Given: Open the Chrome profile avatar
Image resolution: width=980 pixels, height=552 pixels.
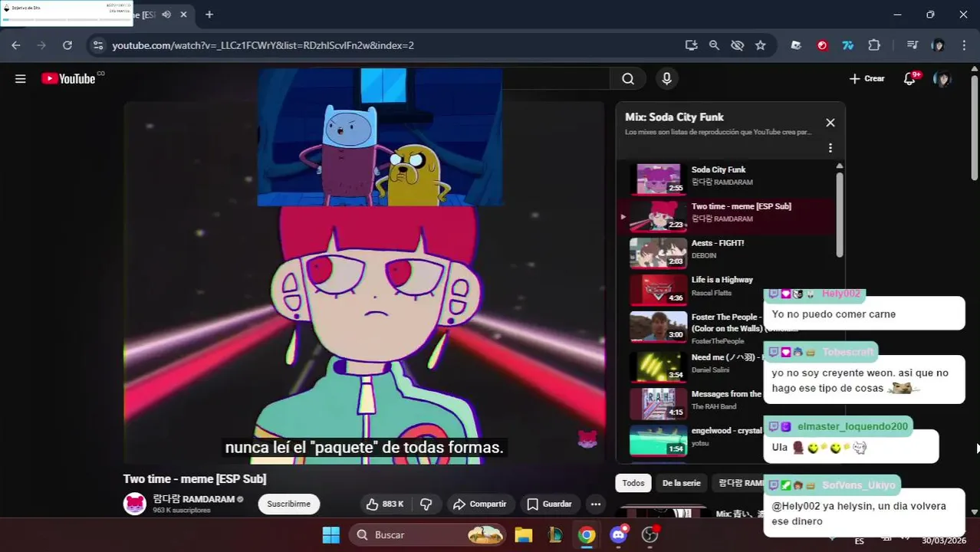Looking at the screenshot, I should pyautogui.click(x=938, y=45).
